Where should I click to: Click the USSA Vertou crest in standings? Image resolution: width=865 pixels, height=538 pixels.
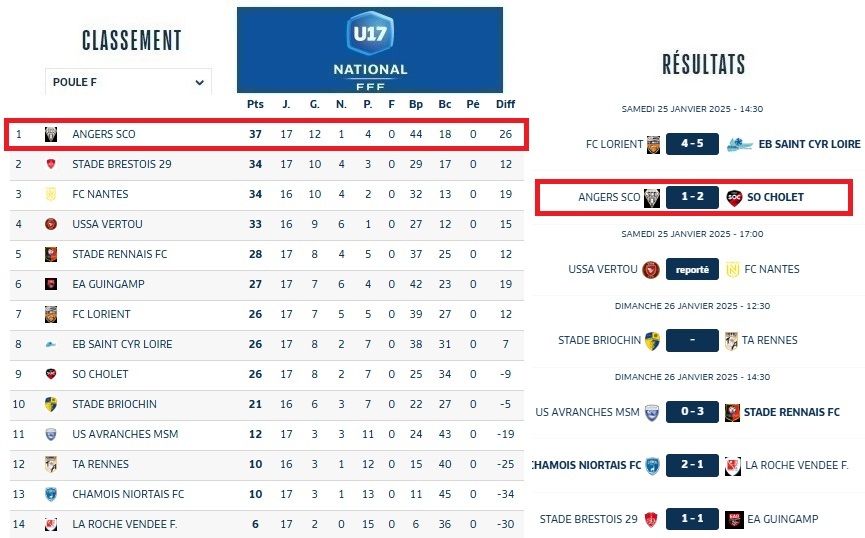51,224
